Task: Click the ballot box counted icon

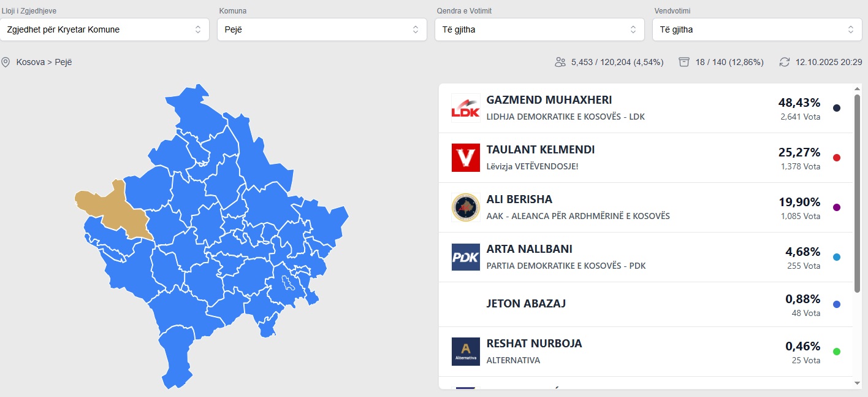Action: 684,62
